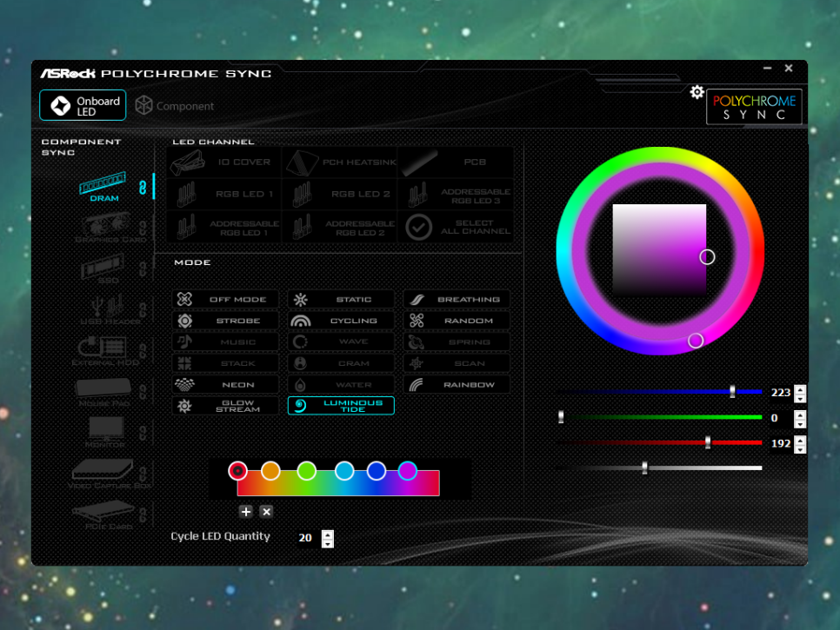840x630 pixels.
Task: Choose the Addressable RGB LED 3 channel
Action: coord(456,195)
